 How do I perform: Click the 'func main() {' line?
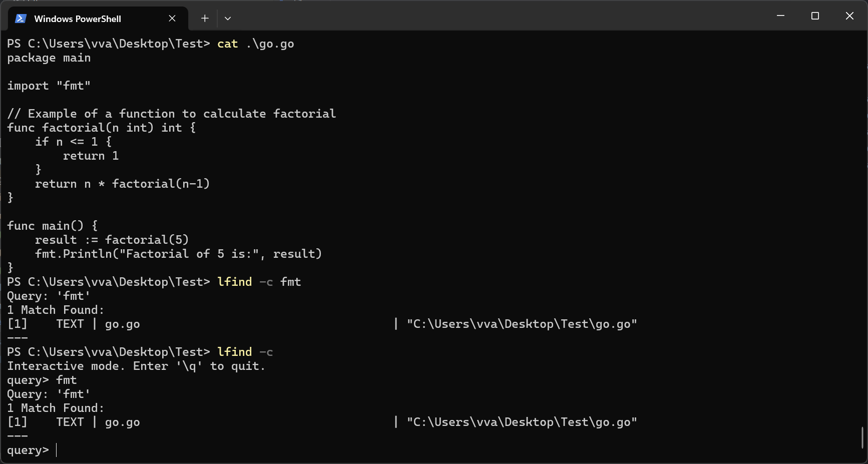[x=53, y=226]
